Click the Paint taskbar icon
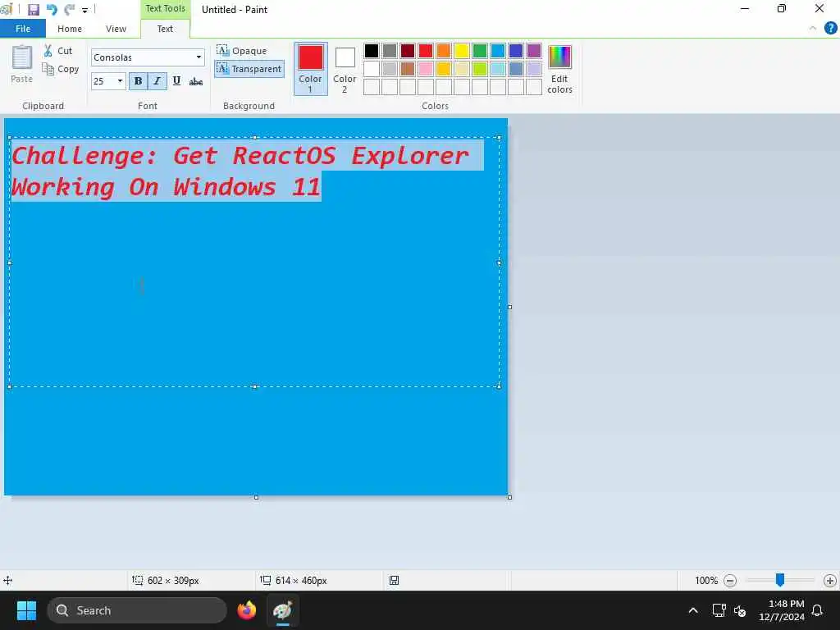 click(282, 610)
